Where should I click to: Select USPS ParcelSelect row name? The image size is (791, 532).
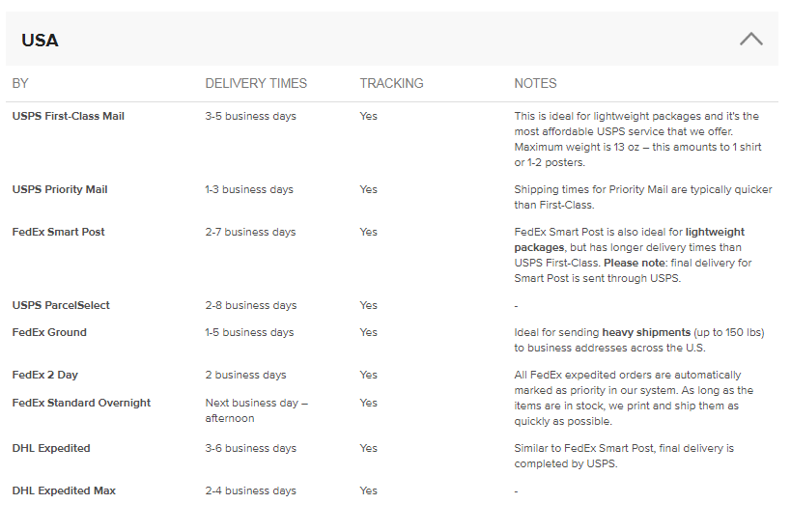61,305
